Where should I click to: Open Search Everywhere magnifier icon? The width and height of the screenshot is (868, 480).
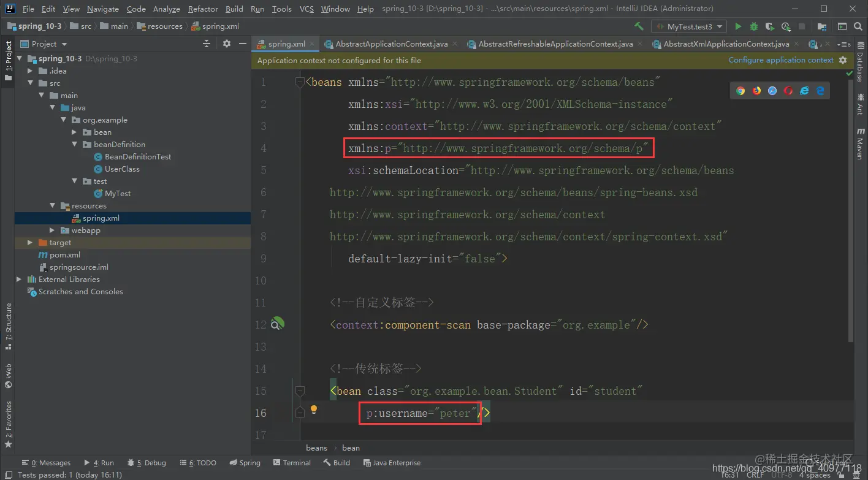tap(858, 26)
